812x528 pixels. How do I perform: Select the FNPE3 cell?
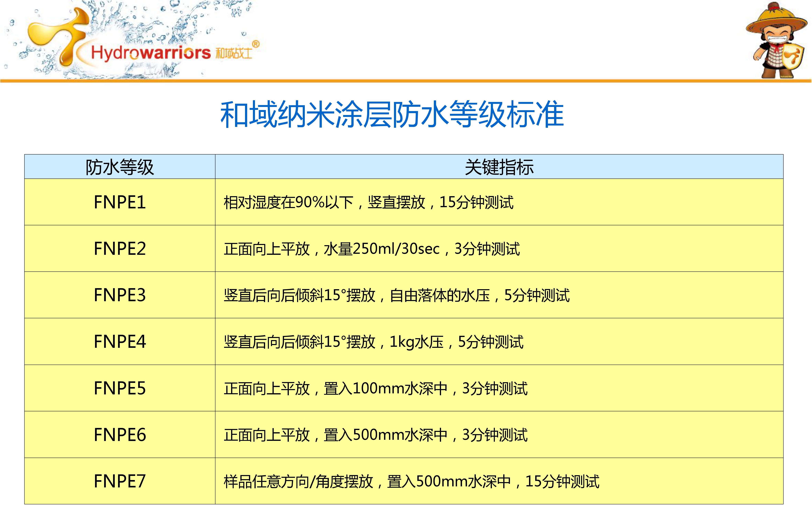click(120, 295)
